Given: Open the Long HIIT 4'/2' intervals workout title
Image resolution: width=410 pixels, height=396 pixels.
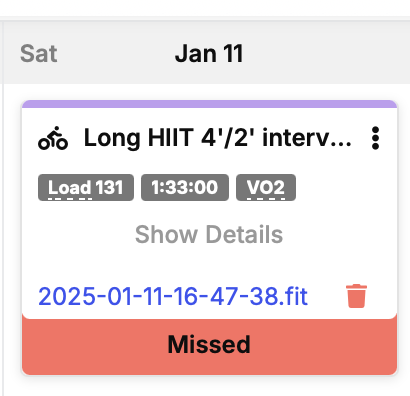Looking at the screenshot, I should pos(218,138).
